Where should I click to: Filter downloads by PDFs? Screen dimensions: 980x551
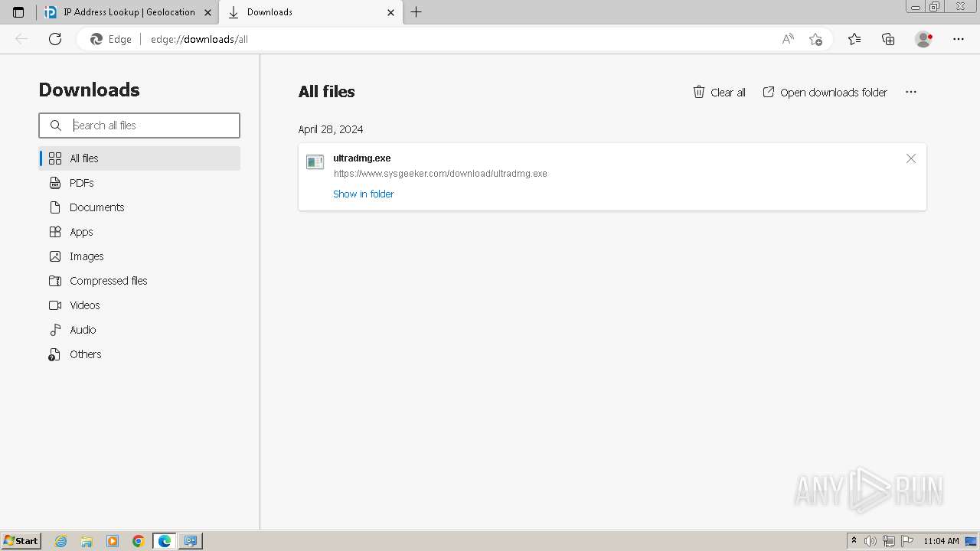(139, 183)
